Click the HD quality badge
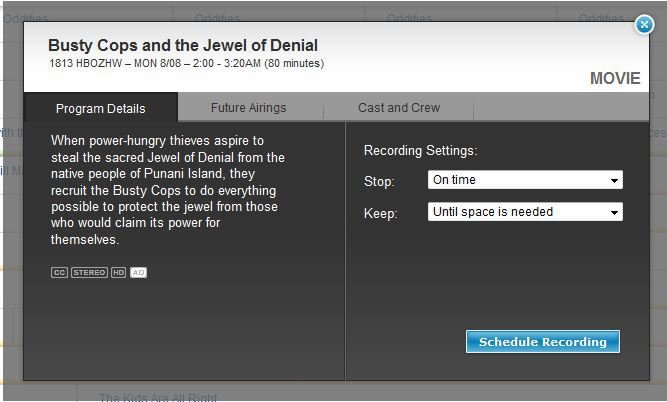The image size is (667, 402). [118, 272]
